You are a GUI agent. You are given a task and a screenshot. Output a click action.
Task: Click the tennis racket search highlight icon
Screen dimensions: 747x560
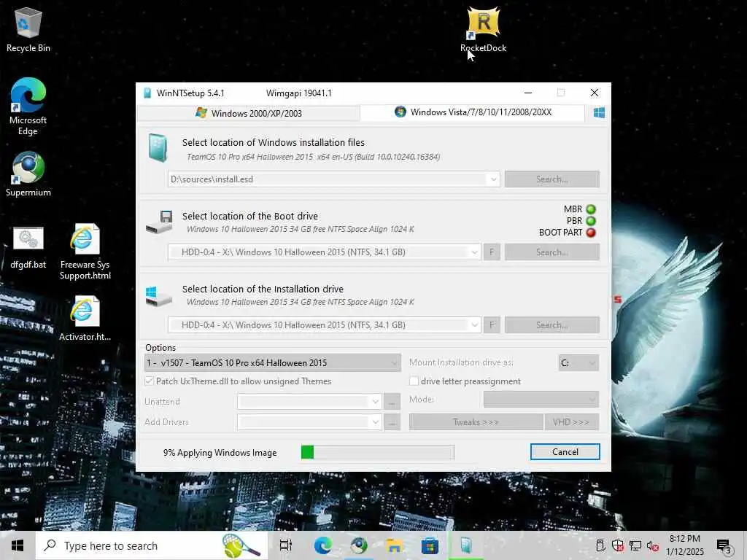coord(241,545)
